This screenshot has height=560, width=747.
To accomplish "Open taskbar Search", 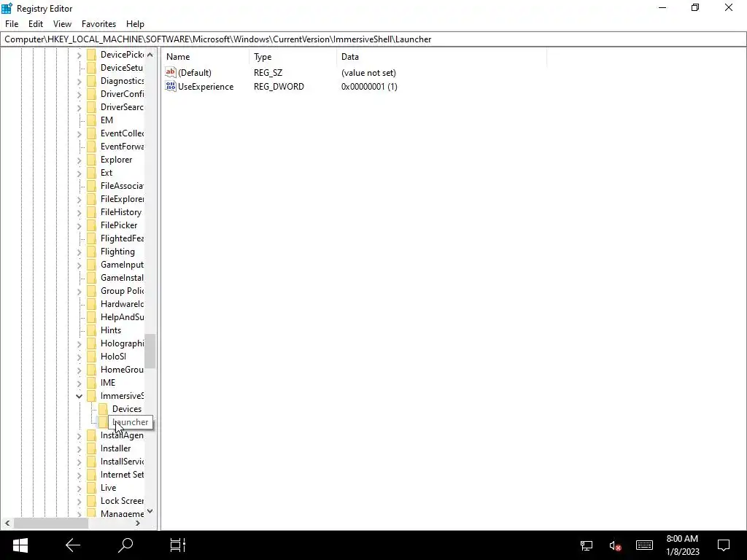I will 125,545.
